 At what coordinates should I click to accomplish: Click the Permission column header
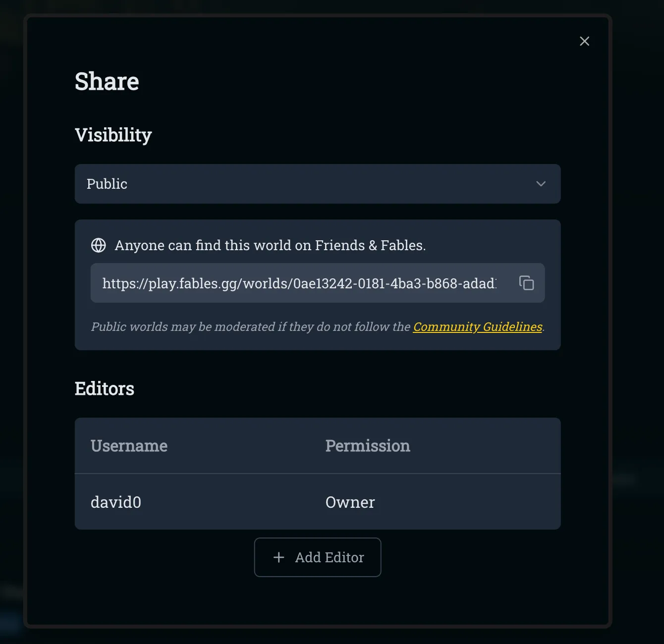pos(368,446)
